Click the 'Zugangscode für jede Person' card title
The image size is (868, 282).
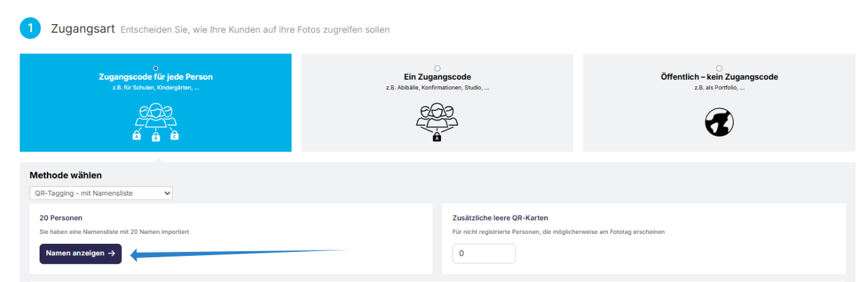click(x=156, y=77)
